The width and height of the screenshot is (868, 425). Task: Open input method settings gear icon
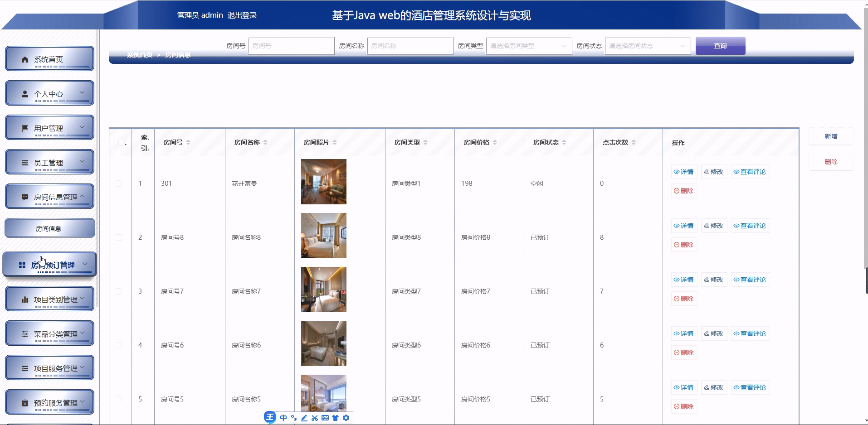point(346,418)
